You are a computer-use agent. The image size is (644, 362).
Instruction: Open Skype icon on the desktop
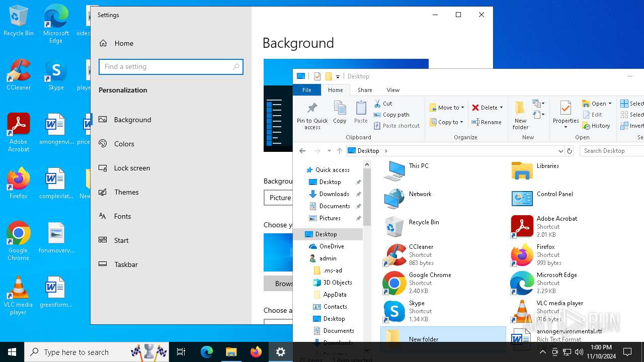[x=56, y=75]
